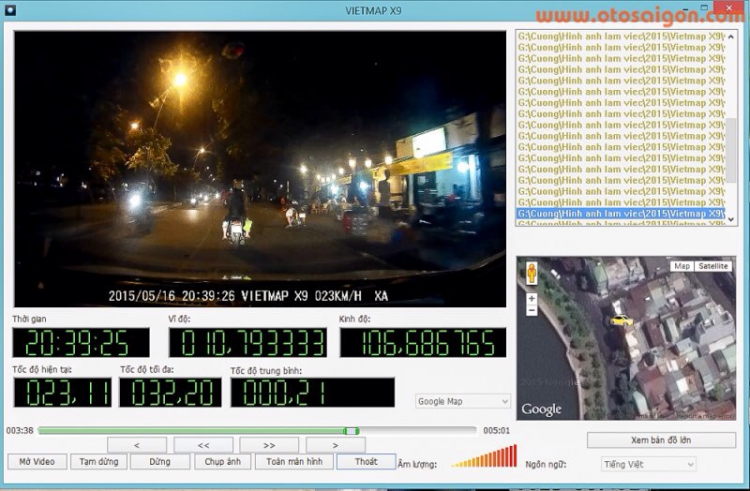Click the single right arrow > button
Image resolution: width=750 pixels, height=491 pixels.
pyautogui.click(x=335, y=445)
